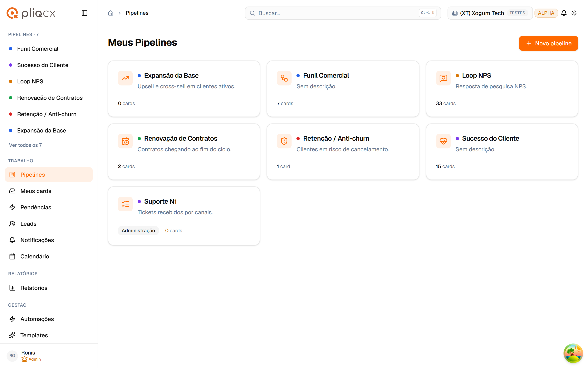Toggle light/dark theme sun icon
This screenshot has height=368, width=588.
[x=574, y=13]
